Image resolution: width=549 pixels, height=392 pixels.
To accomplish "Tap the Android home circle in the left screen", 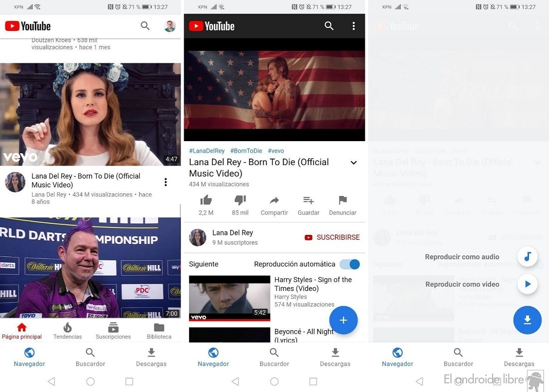I will click(x=90, y=381).
